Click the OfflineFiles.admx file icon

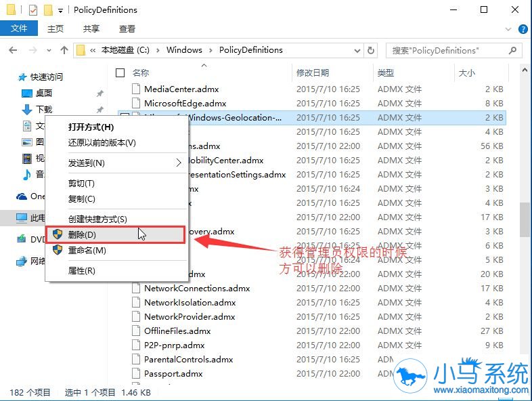[136, 331]
